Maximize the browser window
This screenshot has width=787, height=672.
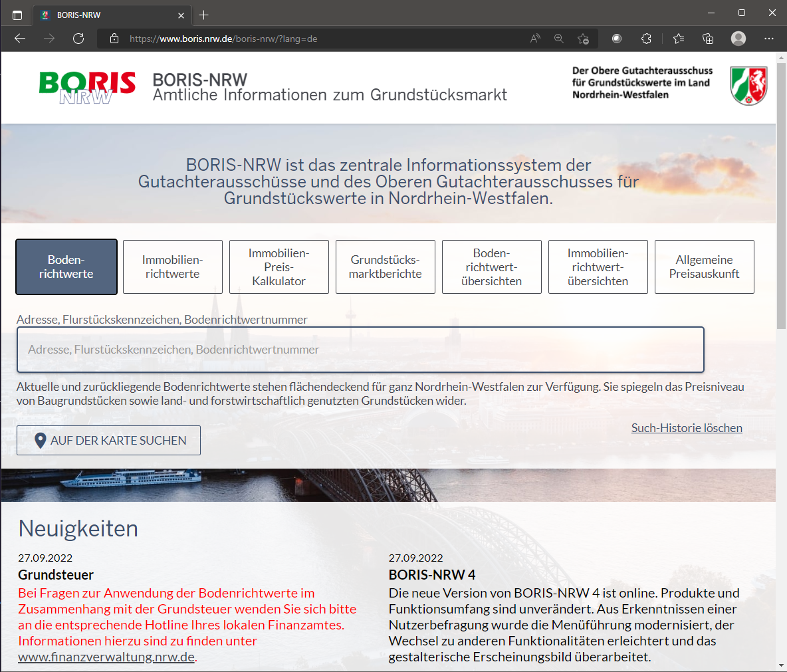click(742, 13)
